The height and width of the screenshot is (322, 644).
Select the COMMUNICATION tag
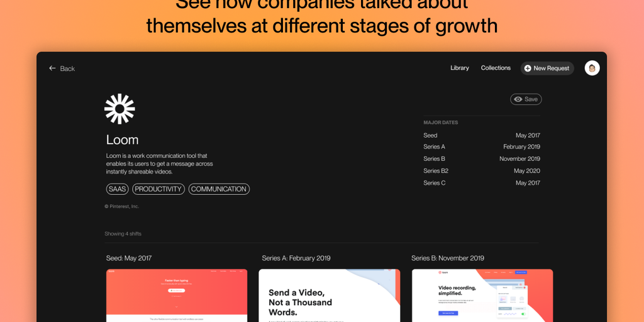tap(219, 189)
